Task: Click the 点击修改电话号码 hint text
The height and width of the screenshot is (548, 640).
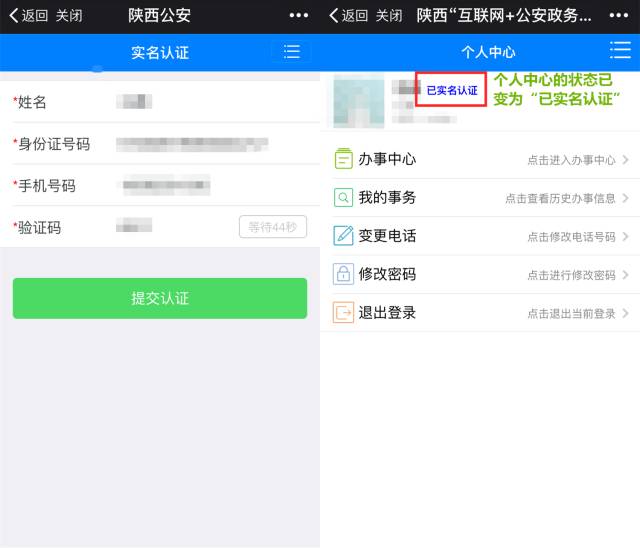Action: coord(571,237)
